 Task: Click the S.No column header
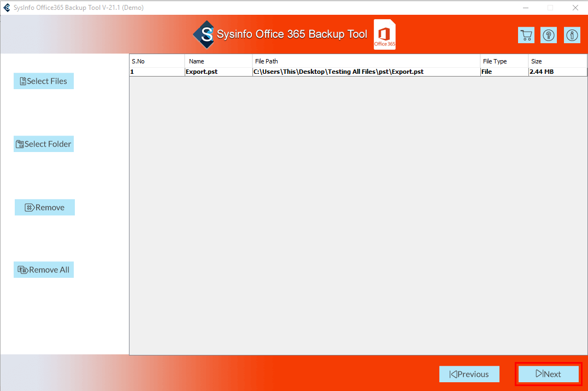(157, 61)
